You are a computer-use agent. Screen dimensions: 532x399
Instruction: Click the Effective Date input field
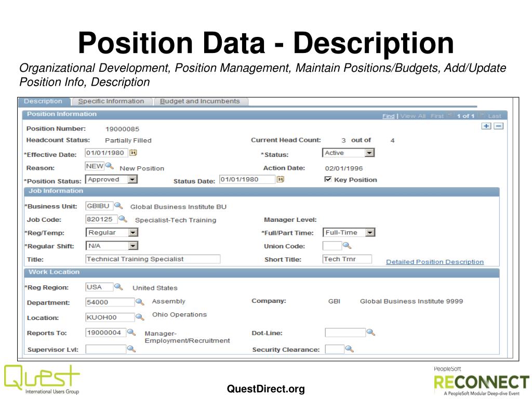click(x=106, y=153)
